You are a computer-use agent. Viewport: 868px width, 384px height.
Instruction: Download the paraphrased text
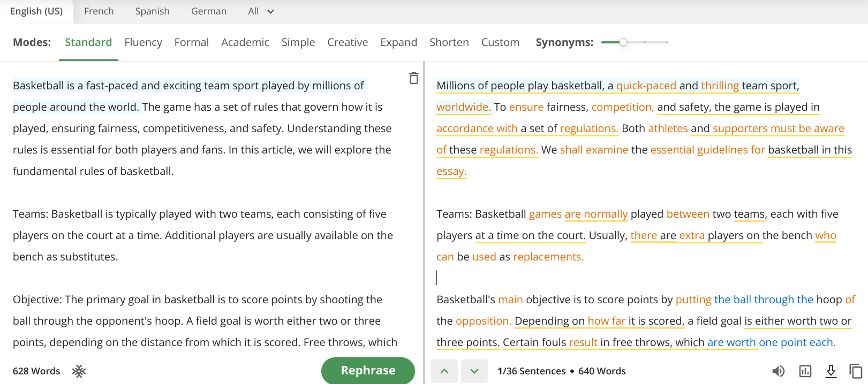(x=831, y=371)
